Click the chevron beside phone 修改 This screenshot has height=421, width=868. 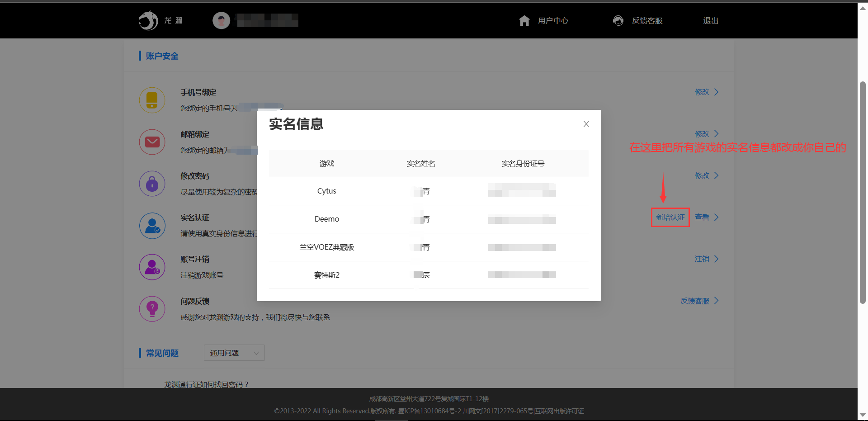tap(717, 92)
